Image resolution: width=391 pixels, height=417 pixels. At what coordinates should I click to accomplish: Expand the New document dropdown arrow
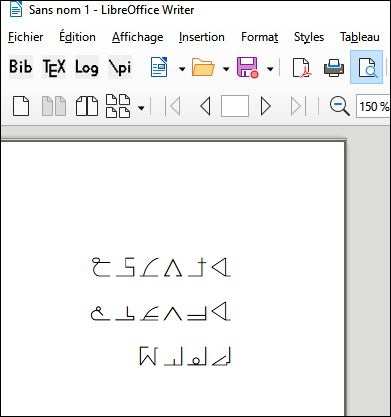182,69
